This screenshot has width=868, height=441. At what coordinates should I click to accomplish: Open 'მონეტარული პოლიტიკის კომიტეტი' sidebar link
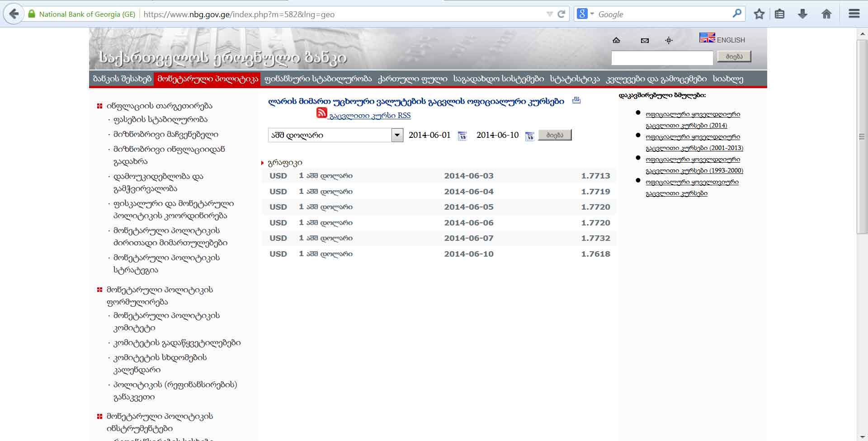click(x=166, y=321)
